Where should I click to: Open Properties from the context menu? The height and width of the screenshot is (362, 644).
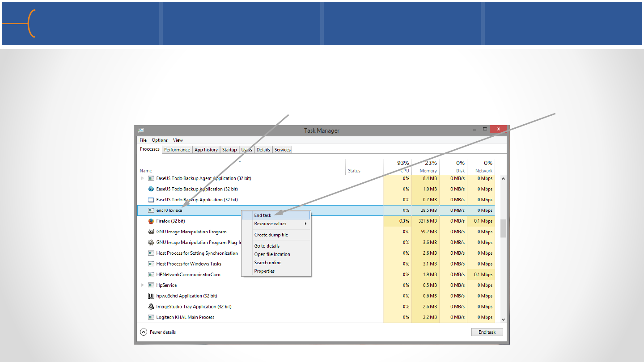click(276, 271)
